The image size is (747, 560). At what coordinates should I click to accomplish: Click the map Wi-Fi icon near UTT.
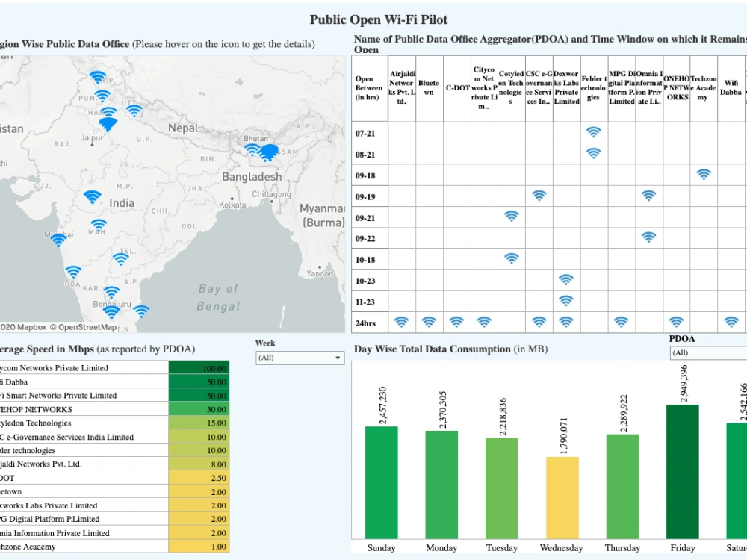(x=134, y=111)
